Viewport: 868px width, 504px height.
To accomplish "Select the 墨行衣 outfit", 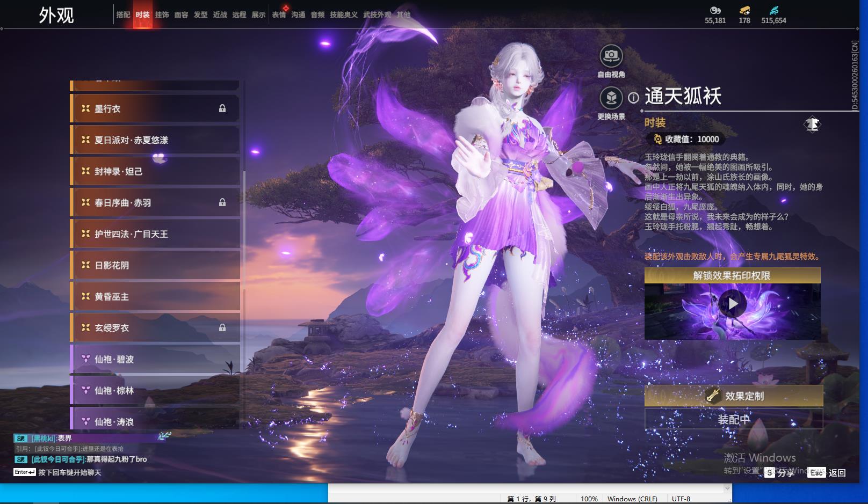I will [x=155, y=108].
